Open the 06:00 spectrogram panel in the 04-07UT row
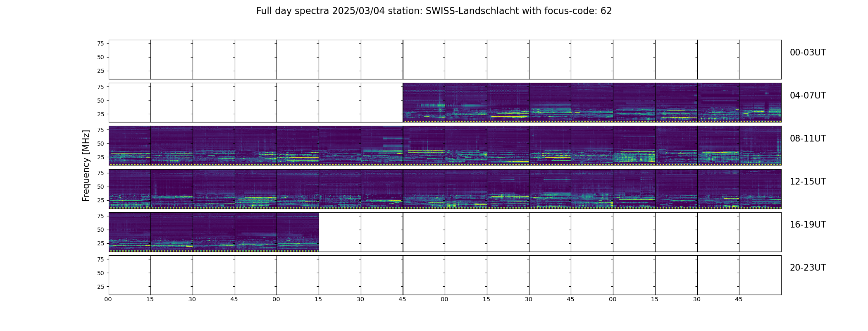The width and height of the screenshot is (868, 331). pyautogui.click(x=466, y=103)
